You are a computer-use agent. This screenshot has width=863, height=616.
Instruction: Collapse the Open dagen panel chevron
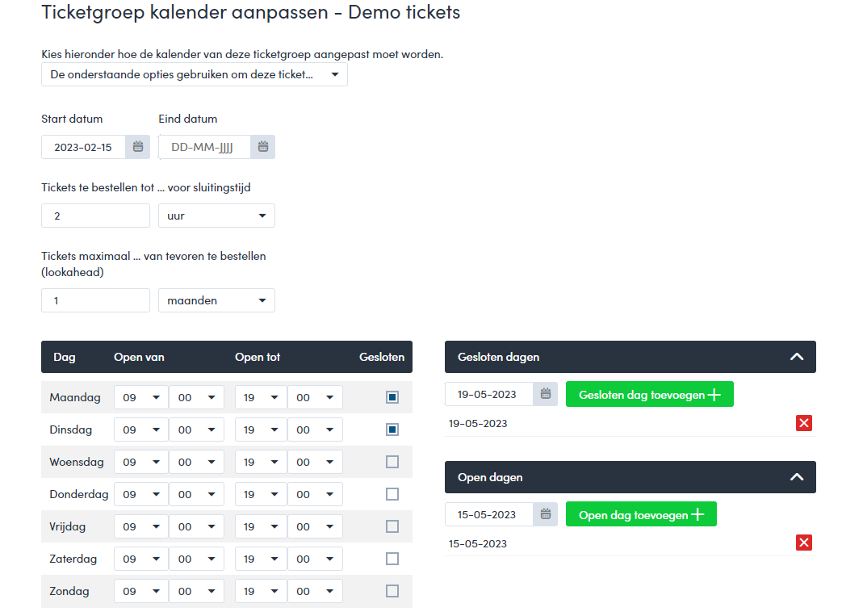click(x=797, y=477)
